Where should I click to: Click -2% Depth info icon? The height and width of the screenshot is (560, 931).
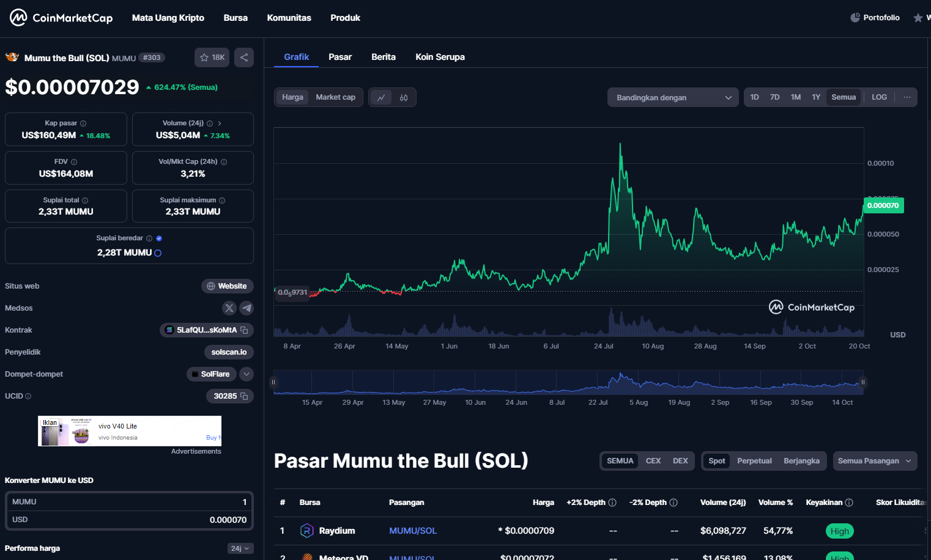pos(673,503)
